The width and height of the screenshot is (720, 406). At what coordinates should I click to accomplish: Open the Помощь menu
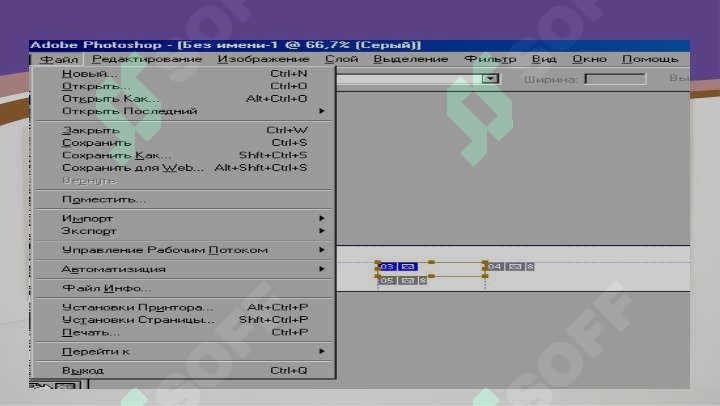[650, 59]
